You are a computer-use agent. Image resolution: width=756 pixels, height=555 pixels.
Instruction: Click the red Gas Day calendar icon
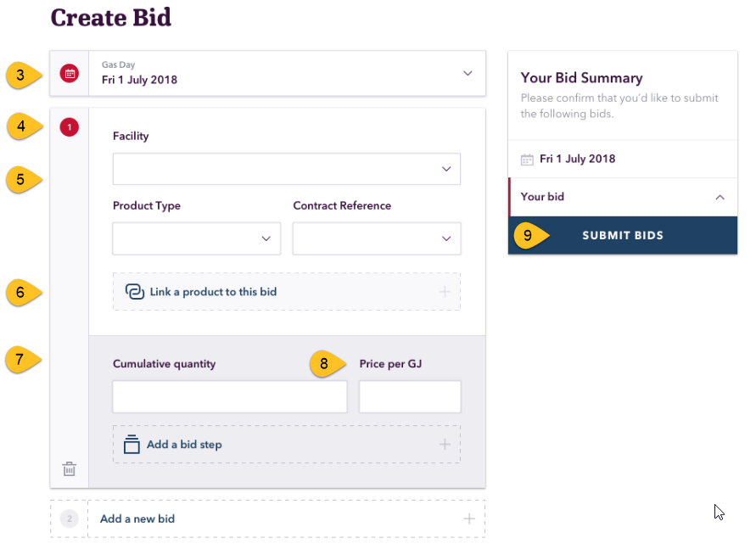(70, 74)
